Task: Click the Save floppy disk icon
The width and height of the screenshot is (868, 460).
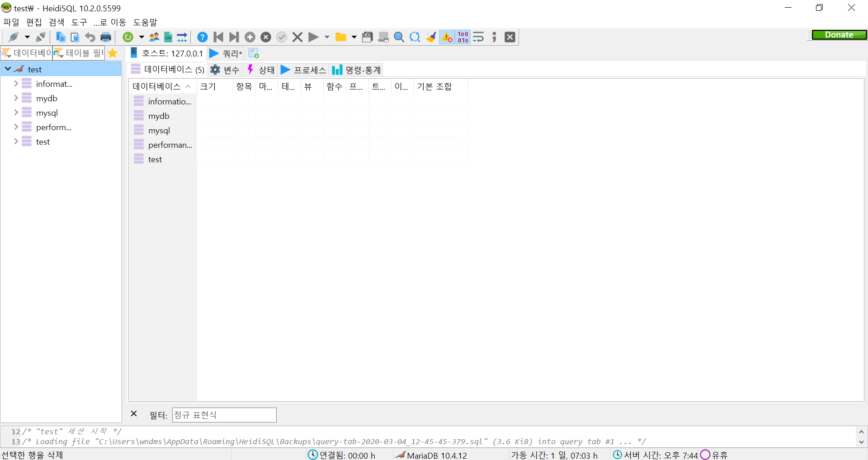Action: pyautogui.click(x=368, y=37)
